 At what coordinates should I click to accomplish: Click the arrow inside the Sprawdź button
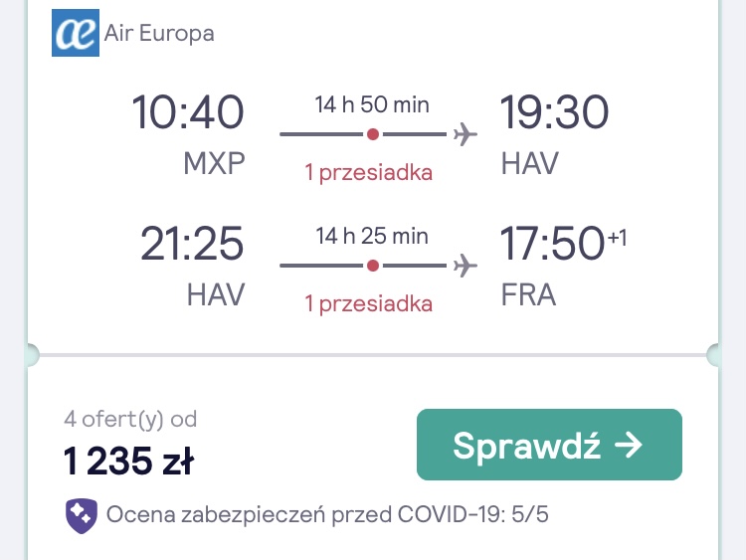(x=629, y=446)
